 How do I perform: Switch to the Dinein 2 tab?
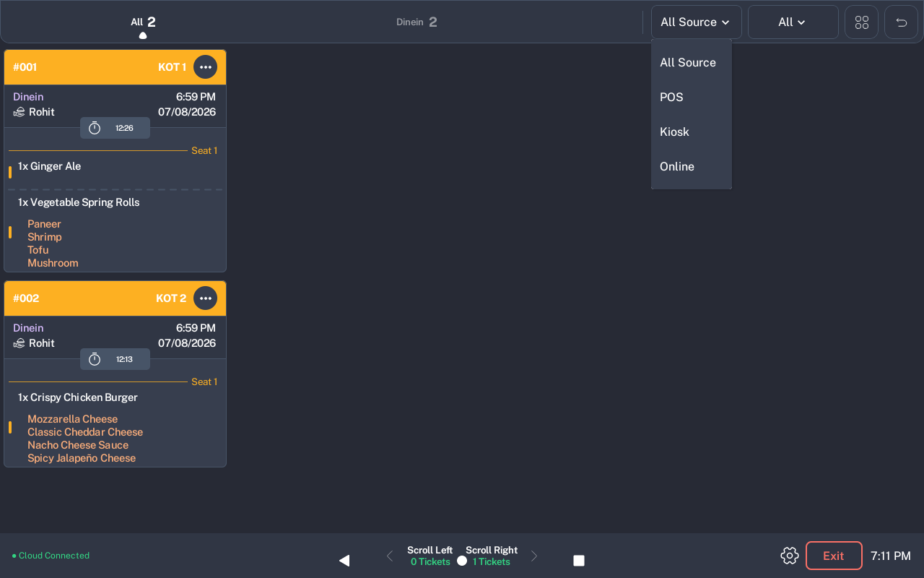click(417, 22)
